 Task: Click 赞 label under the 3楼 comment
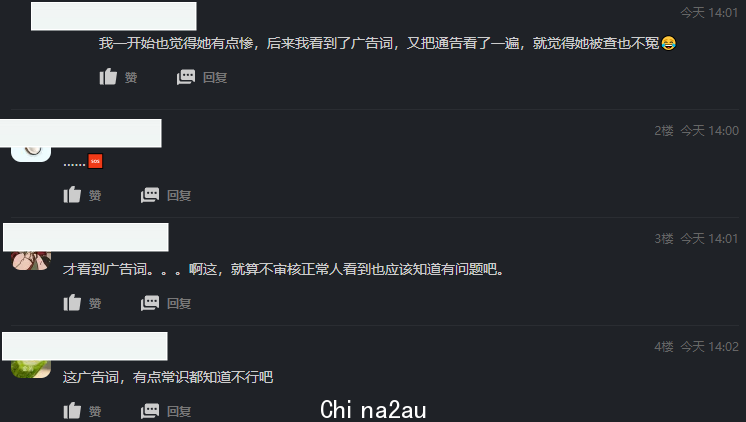click(x=95, y=304)
